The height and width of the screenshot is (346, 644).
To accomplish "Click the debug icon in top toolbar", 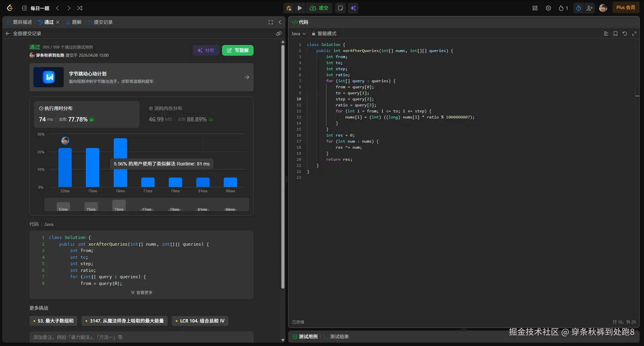I will pos(289,8).
